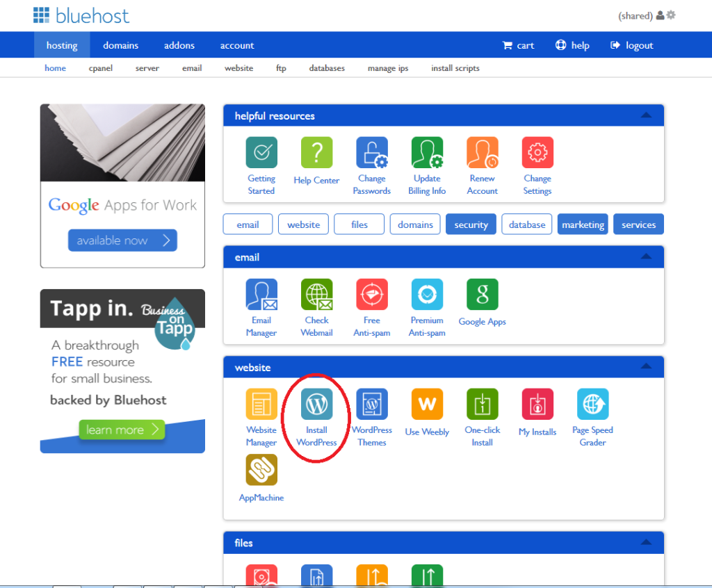Collapse the email panel
The height and width of the screenshot is (588, 712).
tap(646, 256)
